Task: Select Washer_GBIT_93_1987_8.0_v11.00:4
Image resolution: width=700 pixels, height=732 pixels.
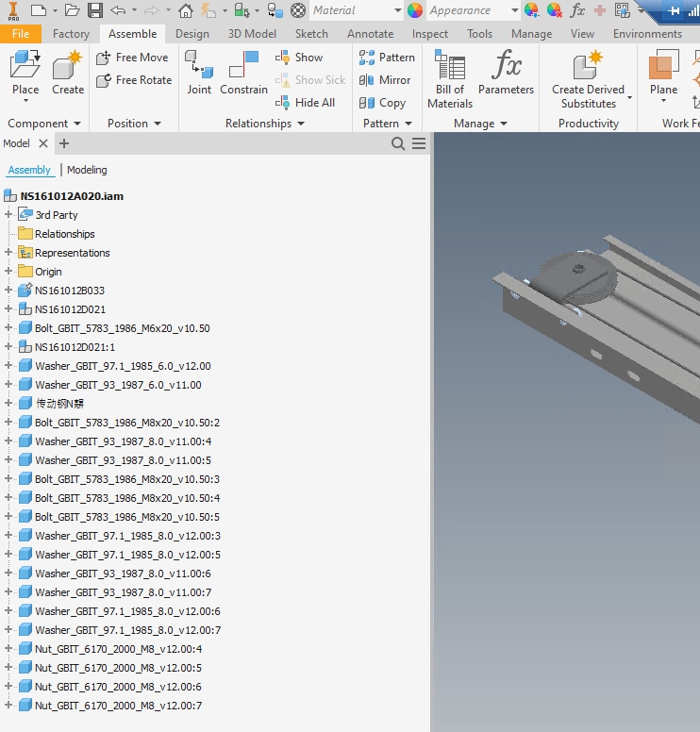Action: (x=124, y=441)
